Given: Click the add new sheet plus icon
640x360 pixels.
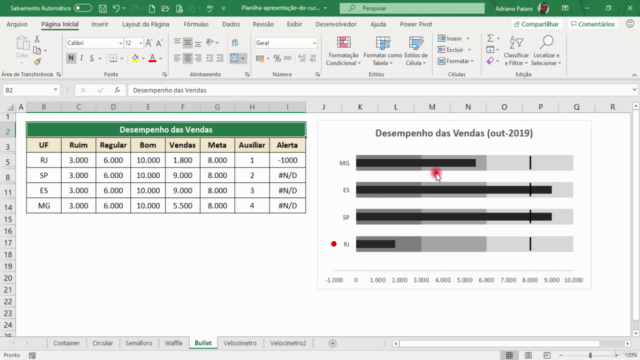Looking at the screenshot, I should (x=333, y=344).
